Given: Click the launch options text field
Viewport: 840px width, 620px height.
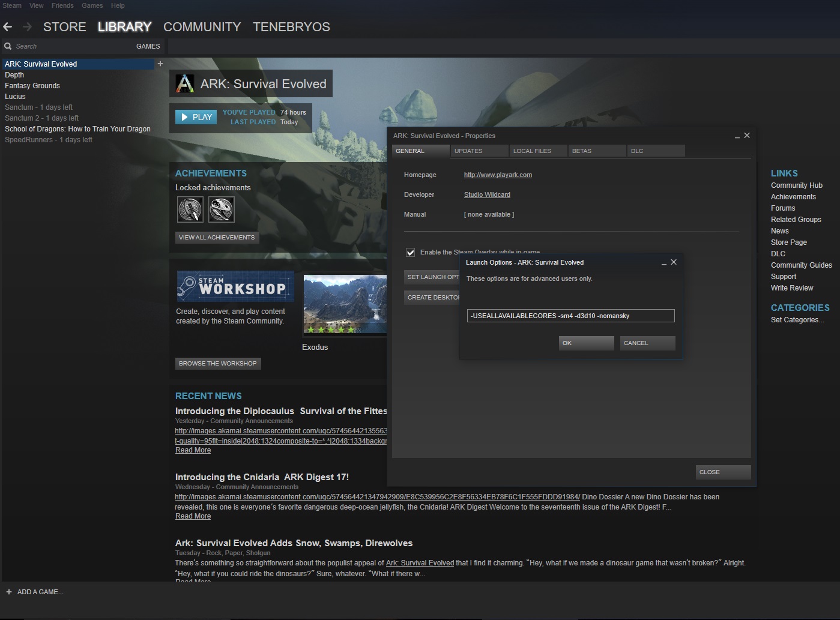Looking at the screenshot, I should click(x=571, y=316).
